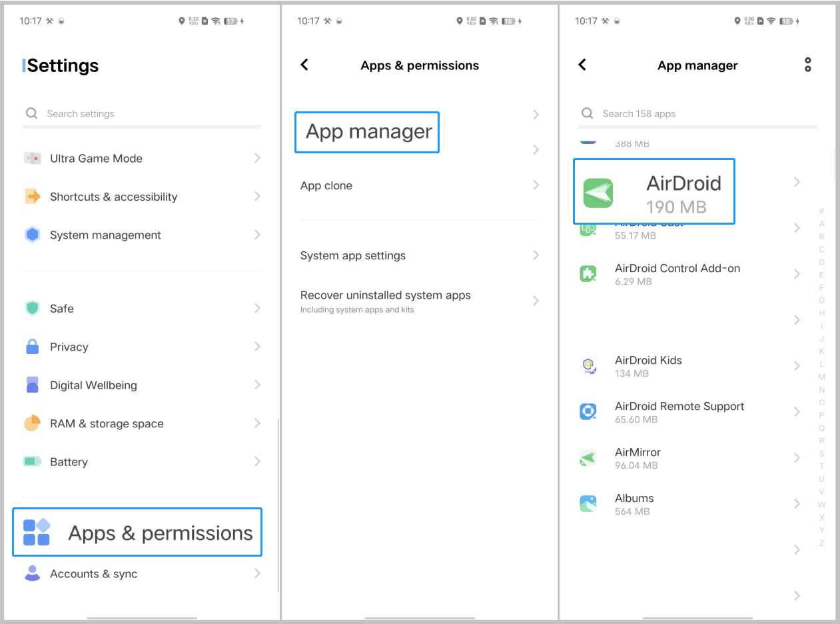Screen dimensions: 840x624
Task: Tap the AirDroid Cast app icon
Action: 588,229
